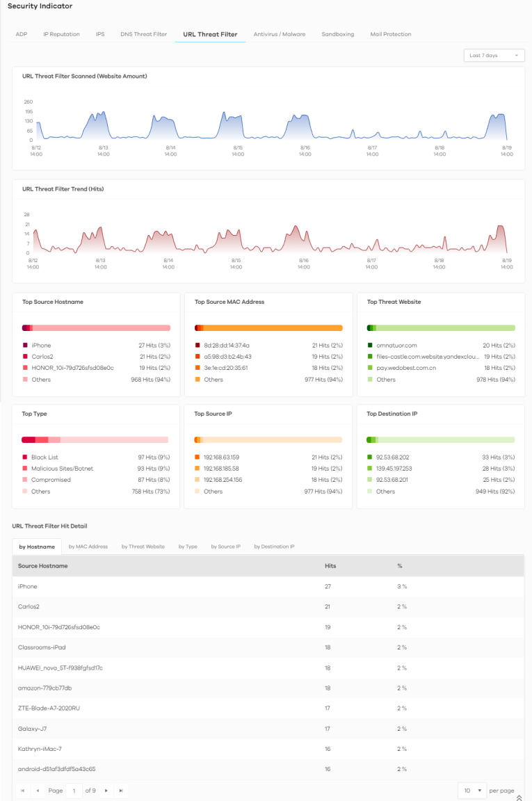Screen dimensions: 532x801
Task: Open the Sandboxing tab
Action: [x=337, y=34]
